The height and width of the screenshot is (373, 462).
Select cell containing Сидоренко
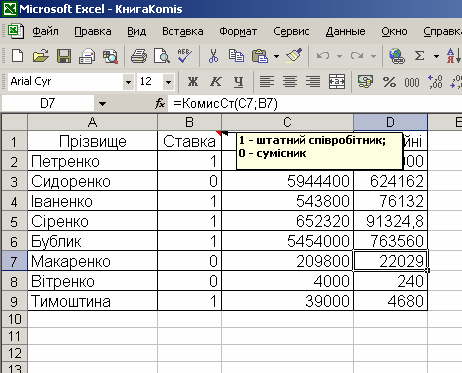tap(92, 181)
